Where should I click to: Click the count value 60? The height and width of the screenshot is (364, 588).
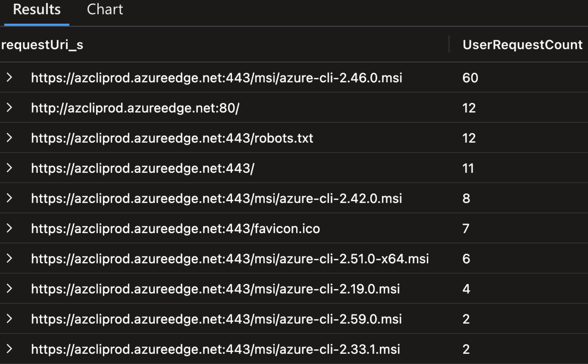[x=470, y=78]
